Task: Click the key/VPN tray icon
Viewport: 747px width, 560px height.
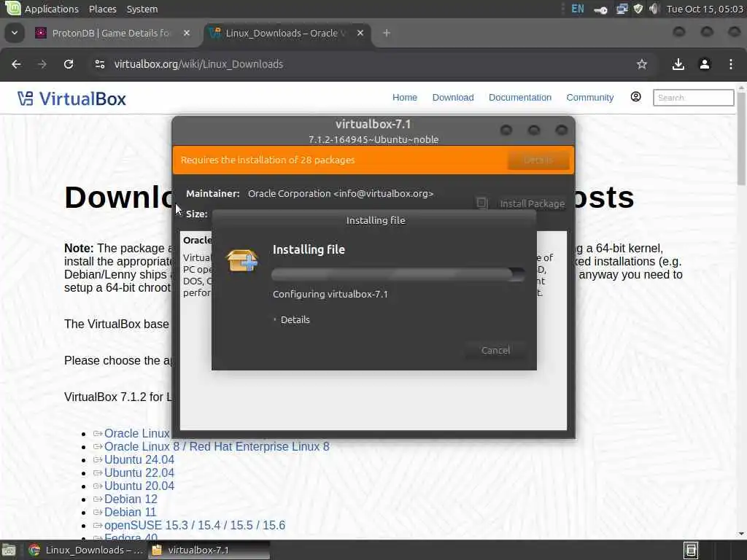Action: [600, 9]
